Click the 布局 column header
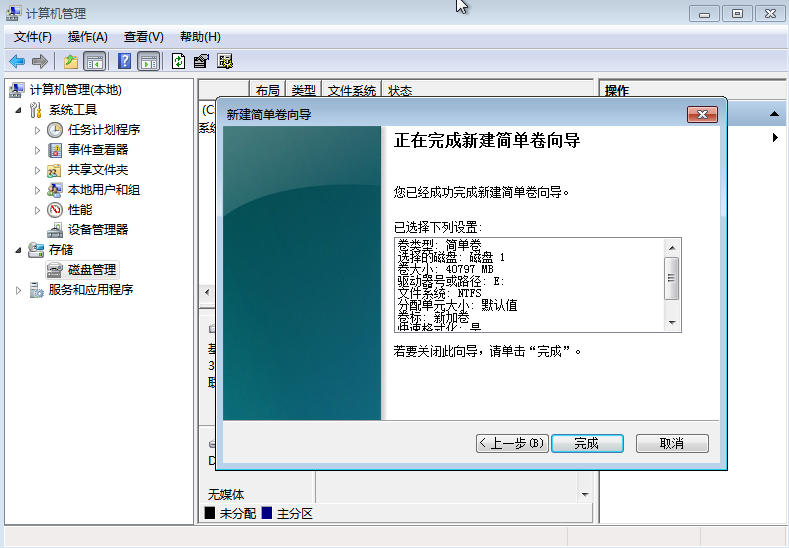789x548 pixels. 268,90
